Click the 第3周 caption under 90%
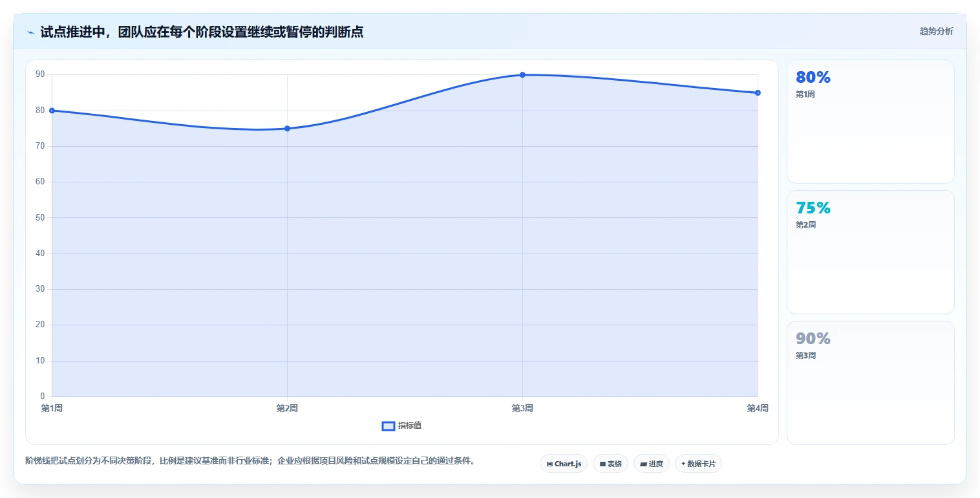The height and width of the screenshot is (498, 980). point(805,356)
